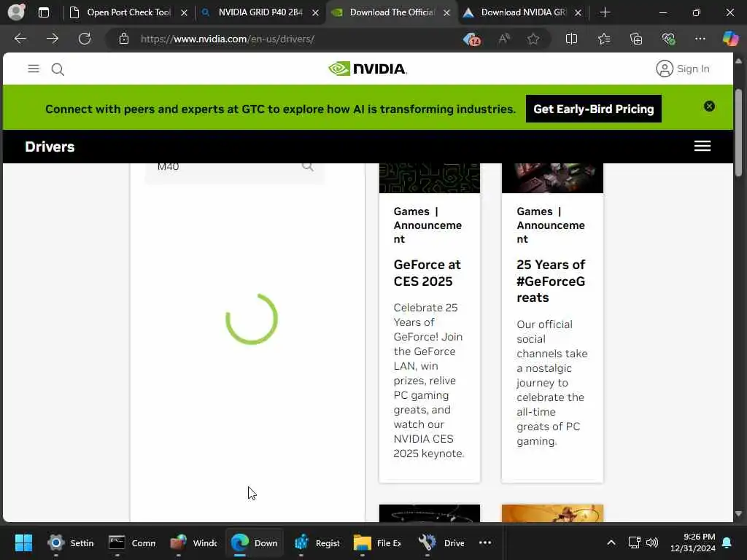Open browser essentials heart icon

pos(668,39)
